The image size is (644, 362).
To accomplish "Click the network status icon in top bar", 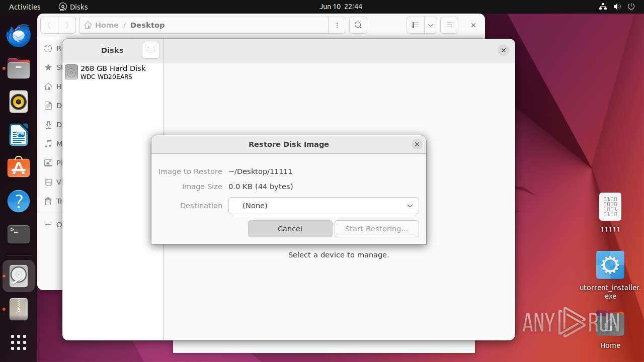I will click(603, 7).
